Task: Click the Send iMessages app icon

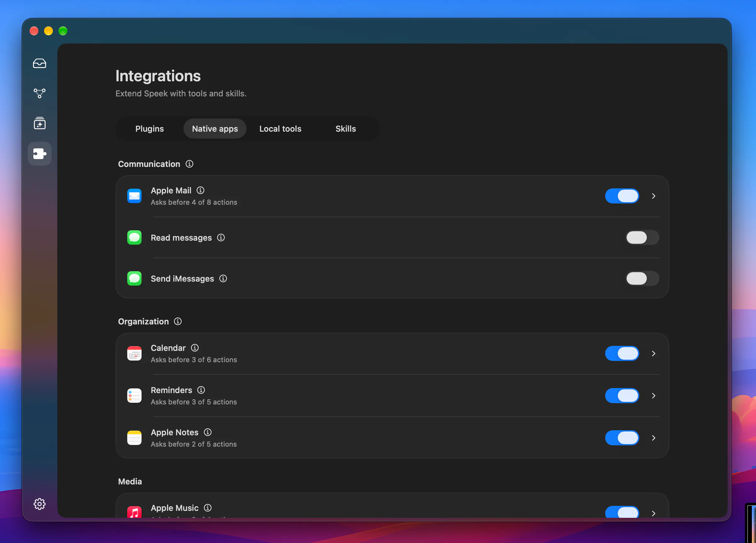Action: tap(134, 278)
